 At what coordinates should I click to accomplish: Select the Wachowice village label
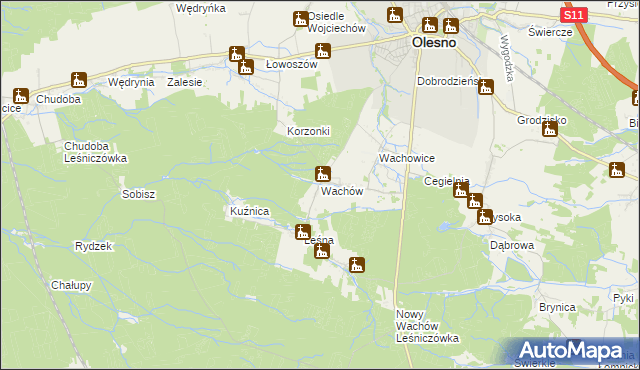407,158
